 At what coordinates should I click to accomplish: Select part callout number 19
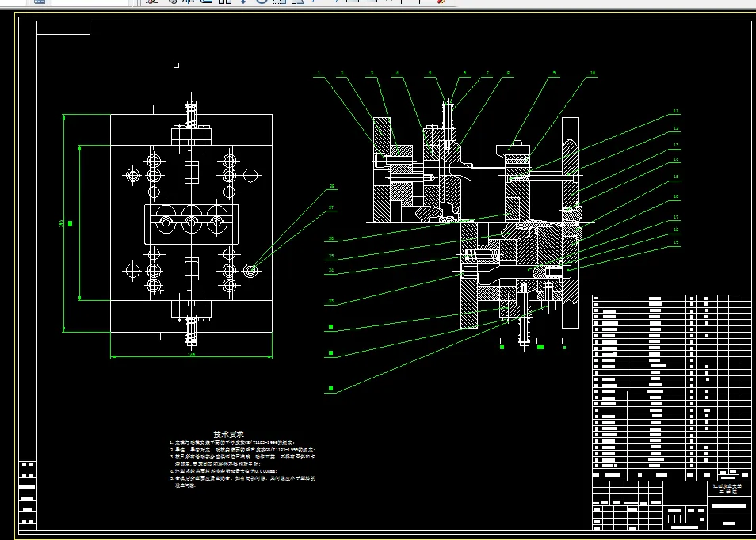coord(676,243)
